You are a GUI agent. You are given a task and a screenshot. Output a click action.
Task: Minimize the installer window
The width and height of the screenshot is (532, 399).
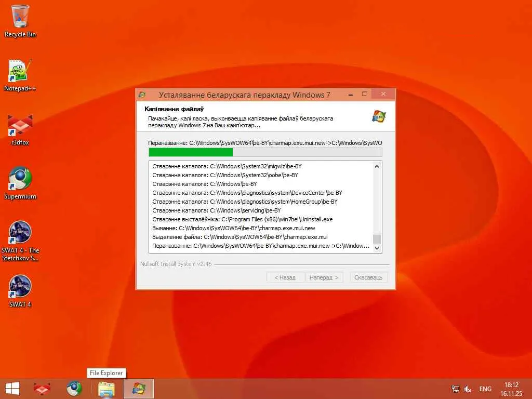[x=351, y=95]
